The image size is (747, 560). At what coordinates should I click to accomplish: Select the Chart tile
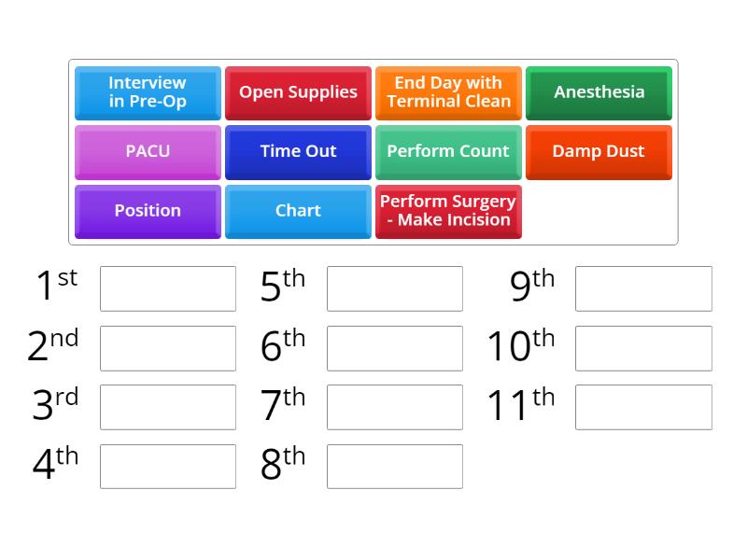click(x=298, y=211)
